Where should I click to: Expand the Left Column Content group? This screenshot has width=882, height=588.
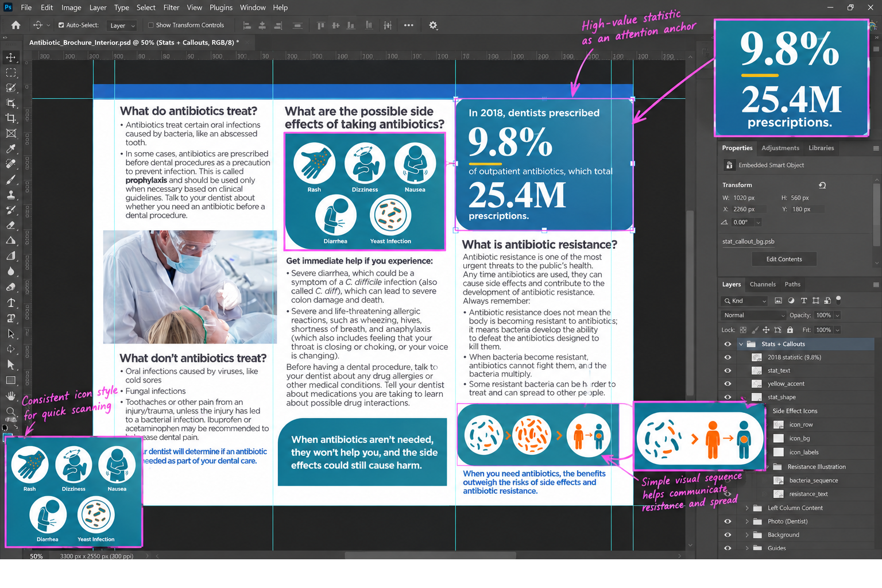click(747, 508)
